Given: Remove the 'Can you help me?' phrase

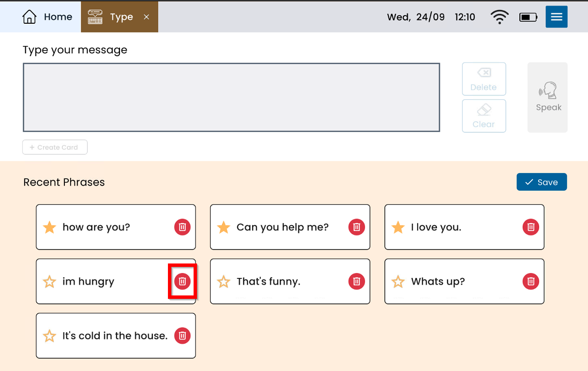Looking at the screenshot, I should 357,227.
